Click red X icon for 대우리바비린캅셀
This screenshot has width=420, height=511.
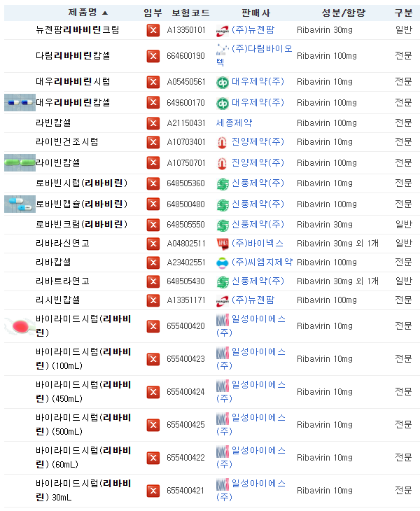(153, 103)
